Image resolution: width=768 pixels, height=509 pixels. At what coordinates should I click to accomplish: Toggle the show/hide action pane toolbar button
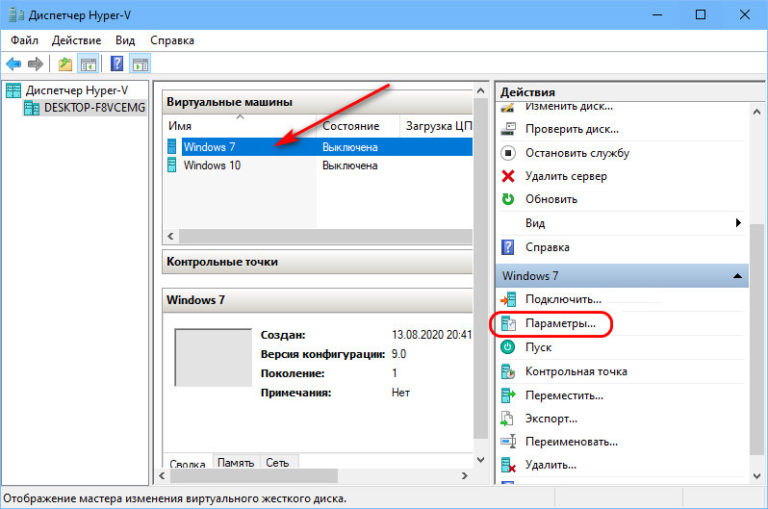pos(140,64)
